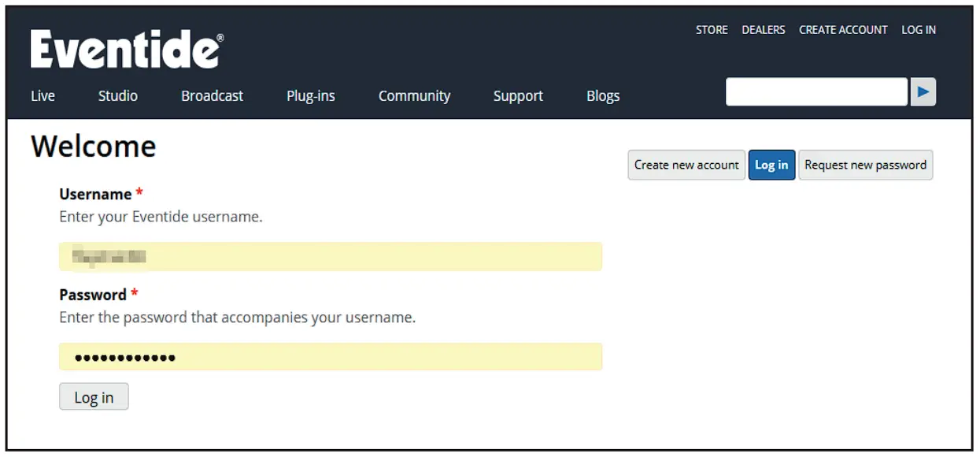Click "Enter your Eventide username." hint
The image size is (980, 457).
click(x=161, y=217)
